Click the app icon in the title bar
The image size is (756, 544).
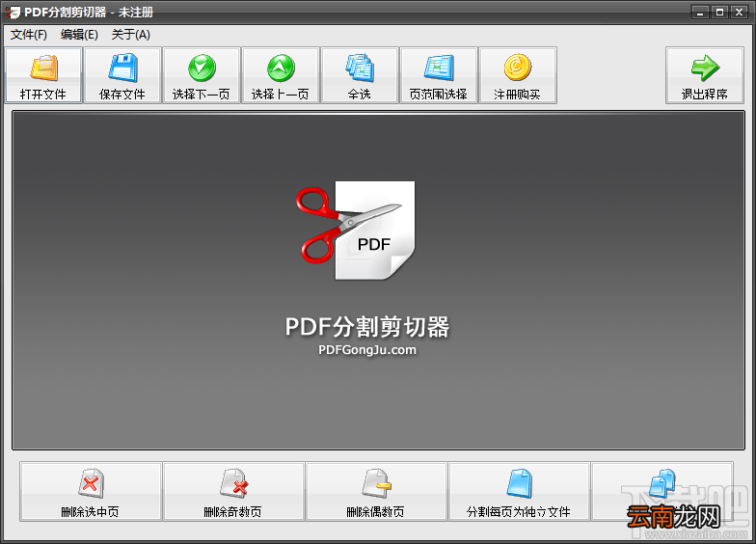point(13,12)
